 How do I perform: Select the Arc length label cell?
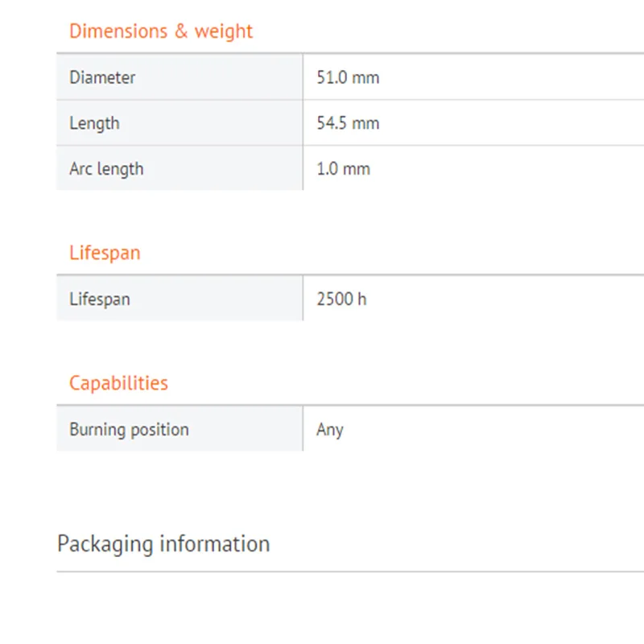[106, 169]
